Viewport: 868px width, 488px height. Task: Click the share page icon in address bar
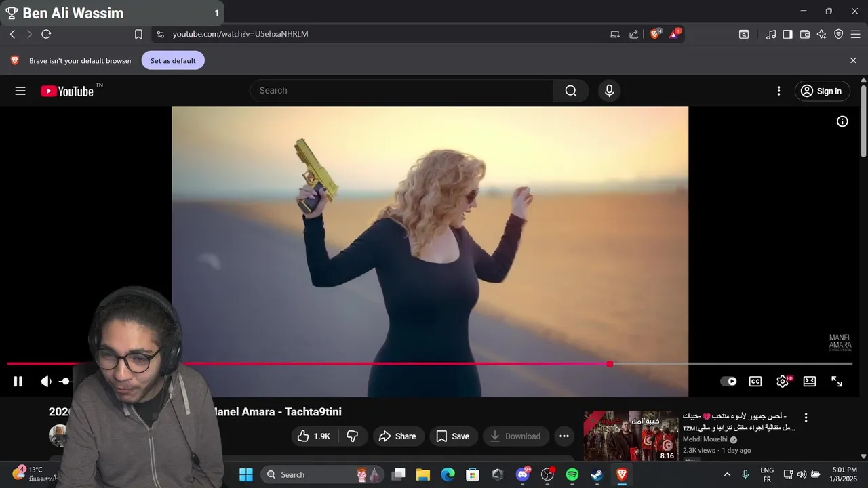[634, 34]
